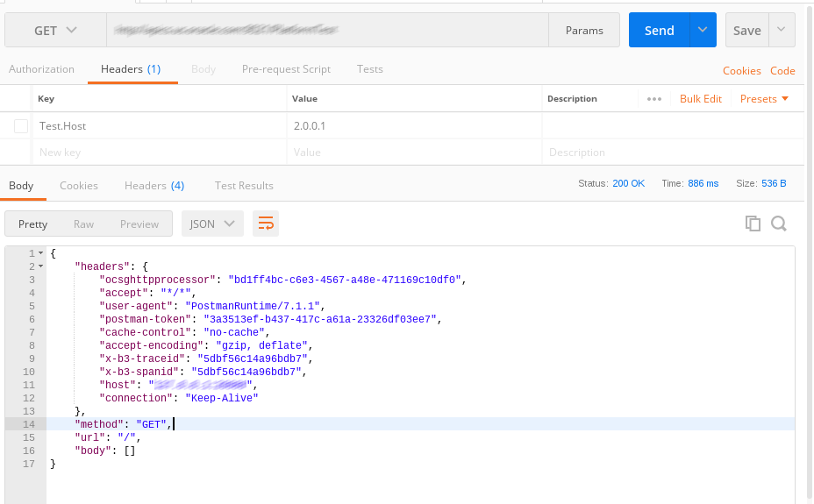The image size is (814, 504).
Task: Click the "x-b3-spanid" line
Action: [203, 372]
